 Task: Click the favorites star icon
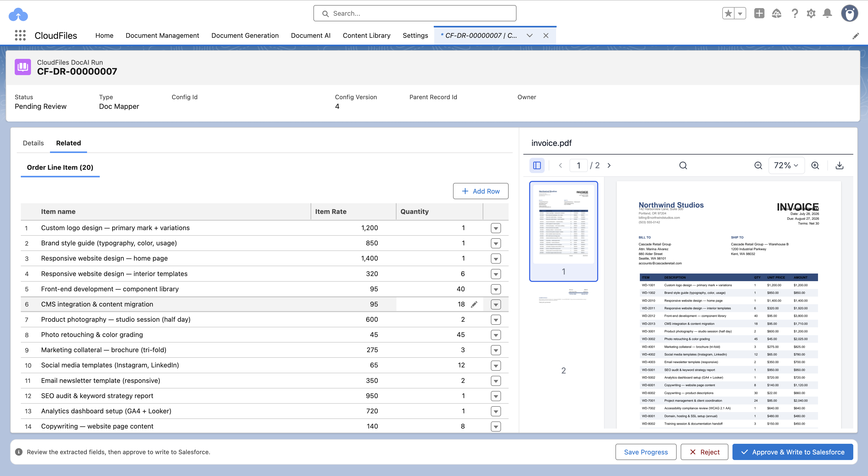point(728,13)
